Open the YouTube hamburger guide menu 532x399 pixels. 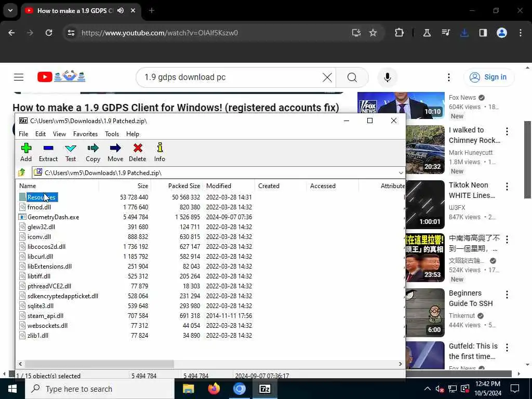(19, 77)
